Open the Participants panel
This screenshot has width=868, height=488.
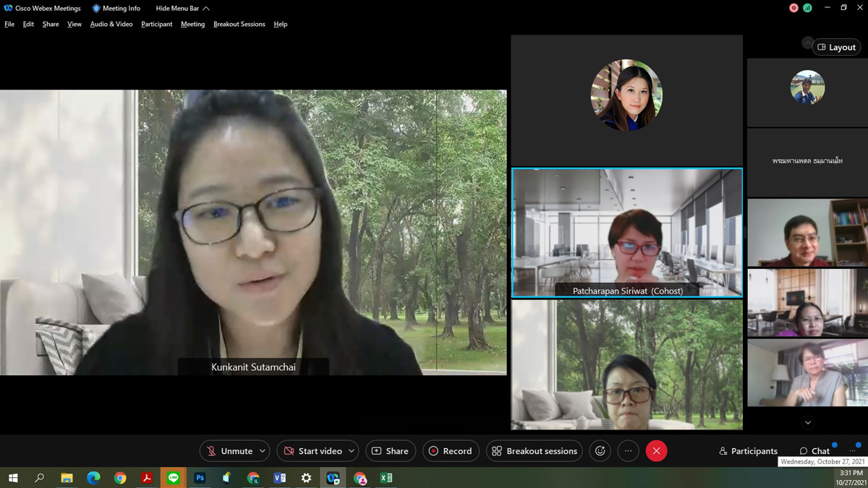click(x=748, y=451)
